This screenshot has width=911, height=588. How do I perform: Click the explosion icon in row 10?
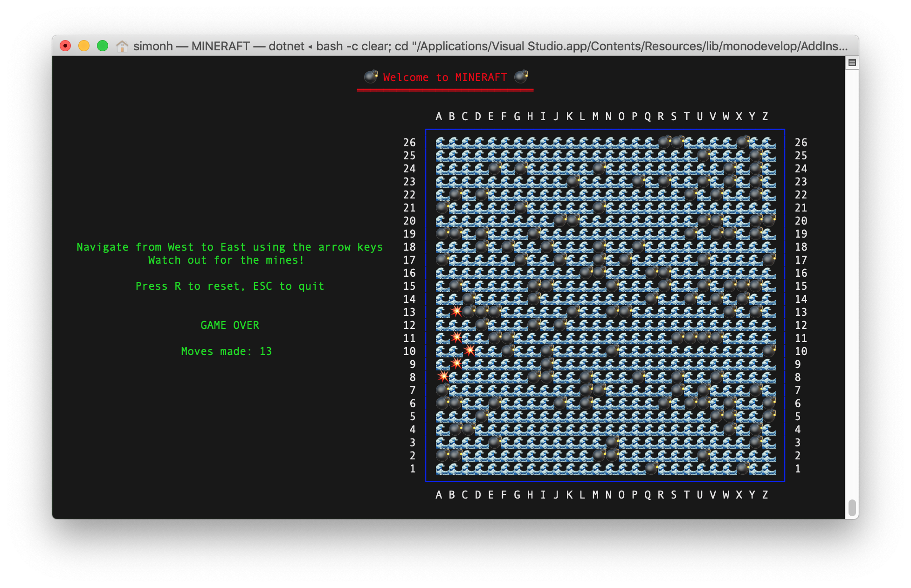(469, 350)
